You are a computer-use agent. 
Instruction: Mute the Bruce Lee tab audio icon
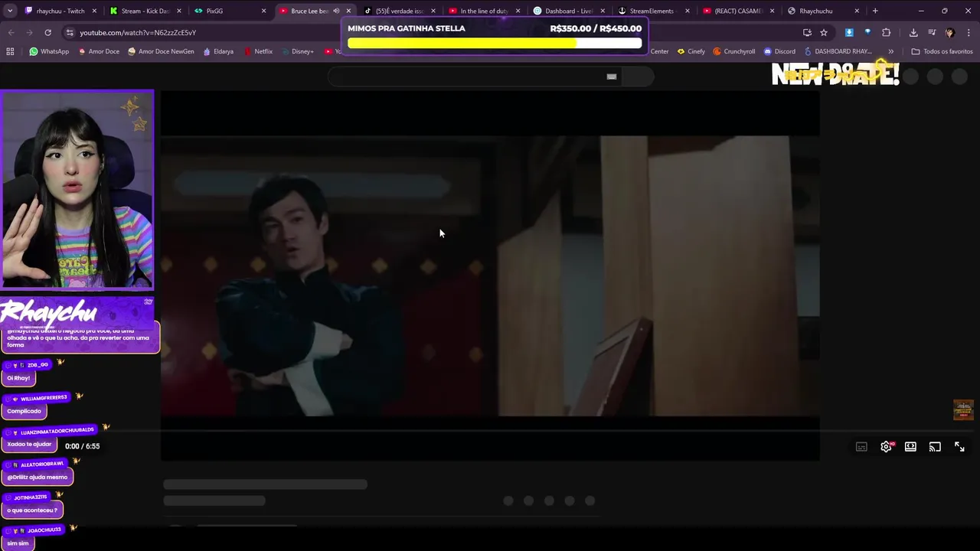(335, 11)
